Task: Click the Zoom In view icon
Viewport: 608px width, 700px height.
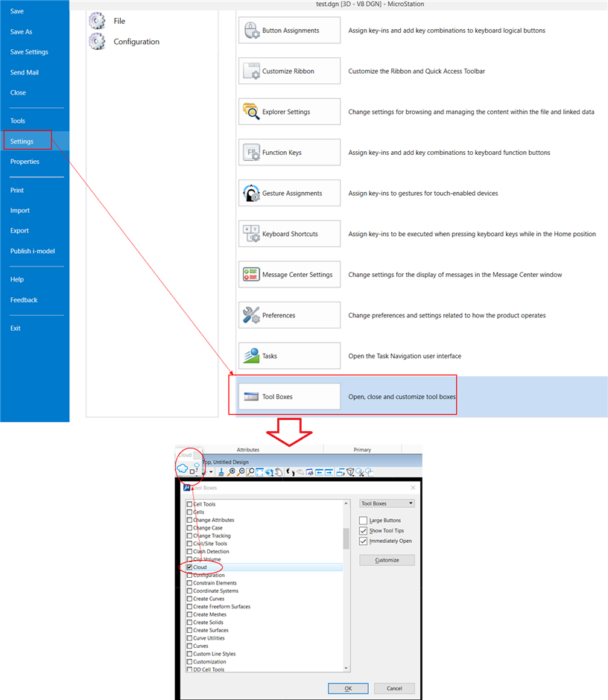Action: [232, 472]
